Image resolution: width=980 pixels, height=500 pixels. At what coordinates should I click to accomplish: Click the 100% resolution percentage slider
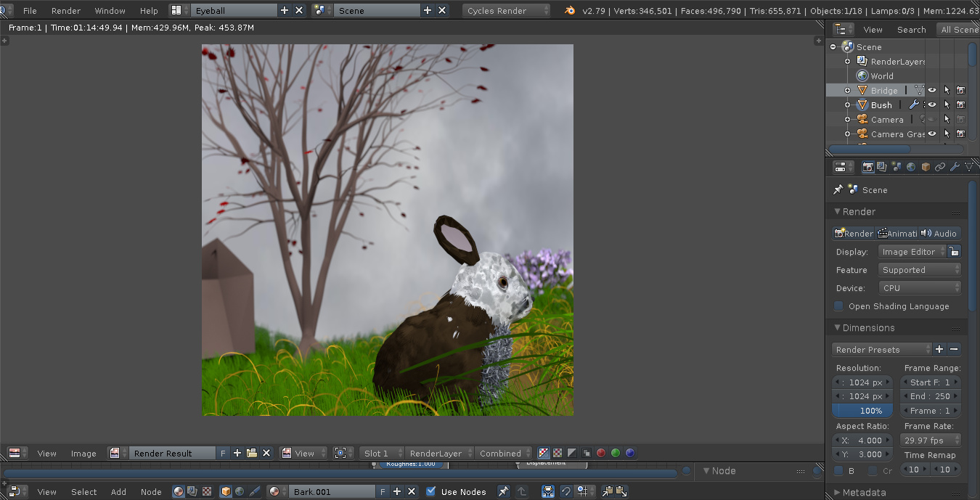862,411
